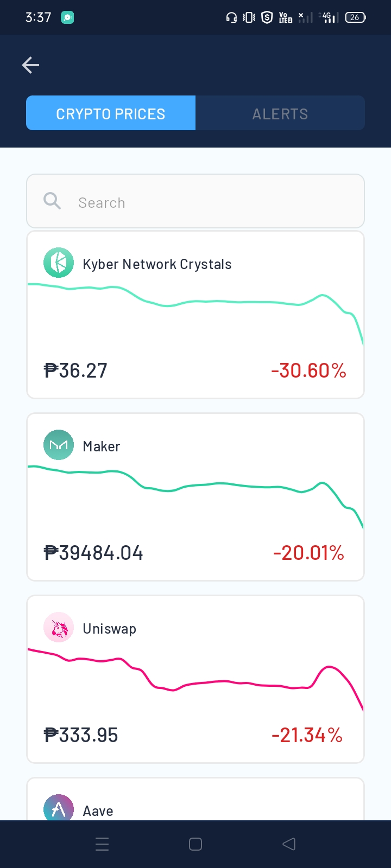Viewport: 391px width, 868px height.
Task: Click the Uniswap -21.34% change value
Action: [x=307, y=735]
